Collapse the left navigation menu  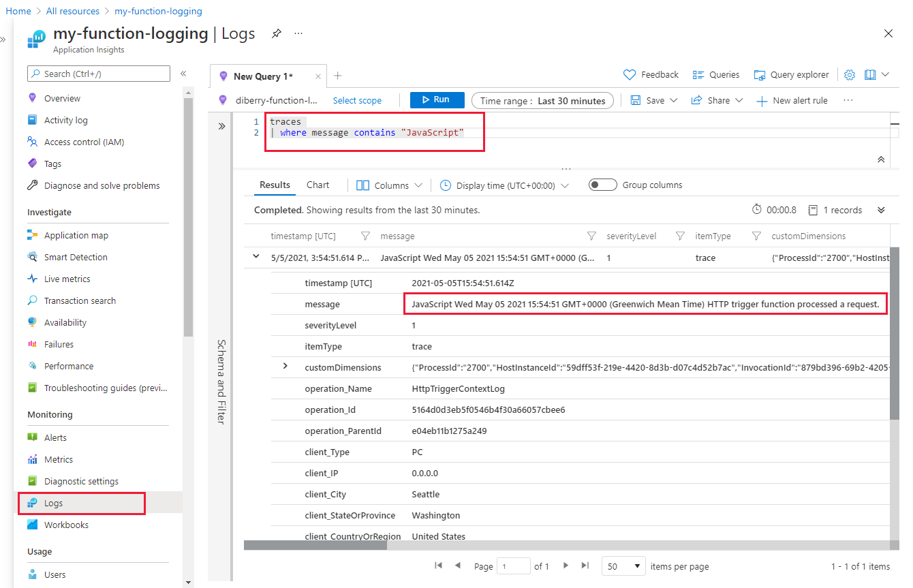coord(183,74)
